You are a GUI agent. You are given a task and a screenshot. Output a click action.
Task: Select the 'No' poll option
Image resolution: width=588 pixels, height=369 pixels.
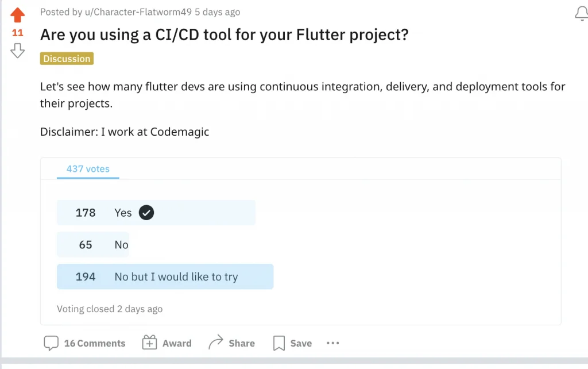pos(121,245)
